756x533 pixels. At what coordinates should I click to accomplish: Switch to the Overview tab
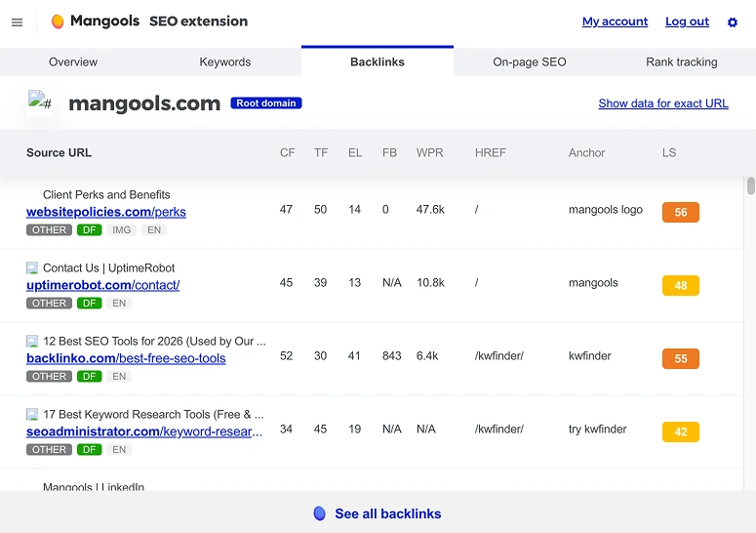point(73,61)
